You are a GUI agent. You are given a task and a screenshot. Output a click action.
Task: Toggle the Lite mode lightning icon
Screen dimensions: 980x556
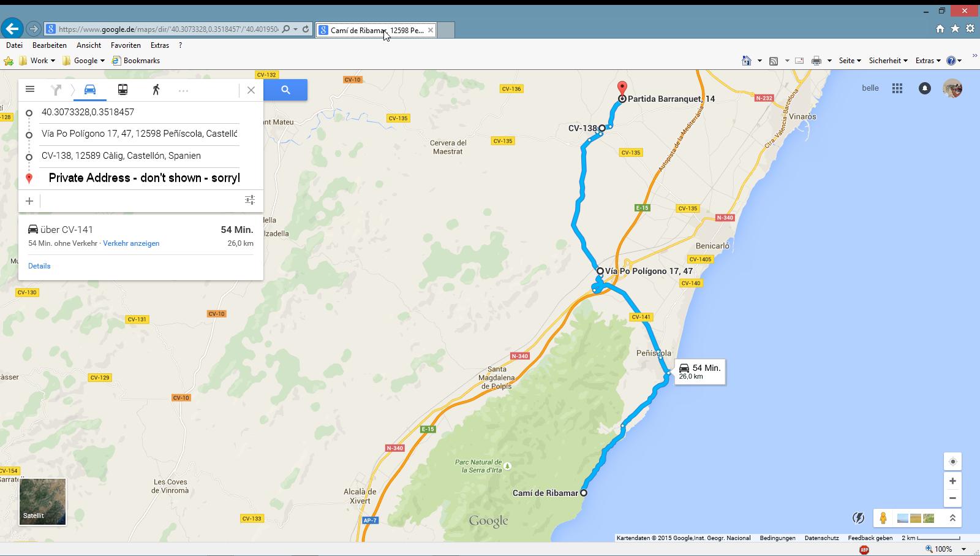858,518
